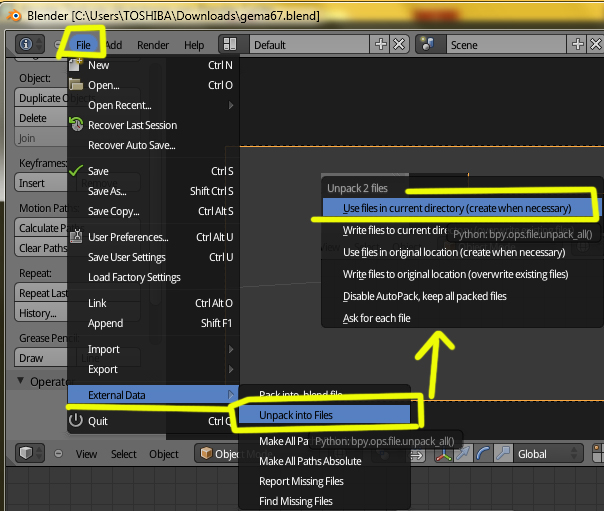This screenshot has height=511, width=604.
Task: Choose Save Copy... entry
Action: 153,211
